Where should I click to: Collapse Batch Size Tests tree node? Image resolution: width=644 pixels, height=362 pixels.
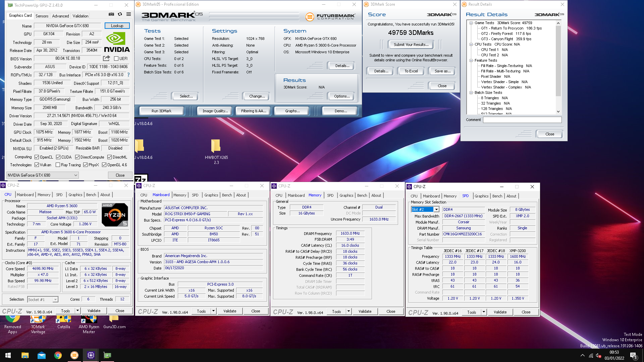coord(471,93)
